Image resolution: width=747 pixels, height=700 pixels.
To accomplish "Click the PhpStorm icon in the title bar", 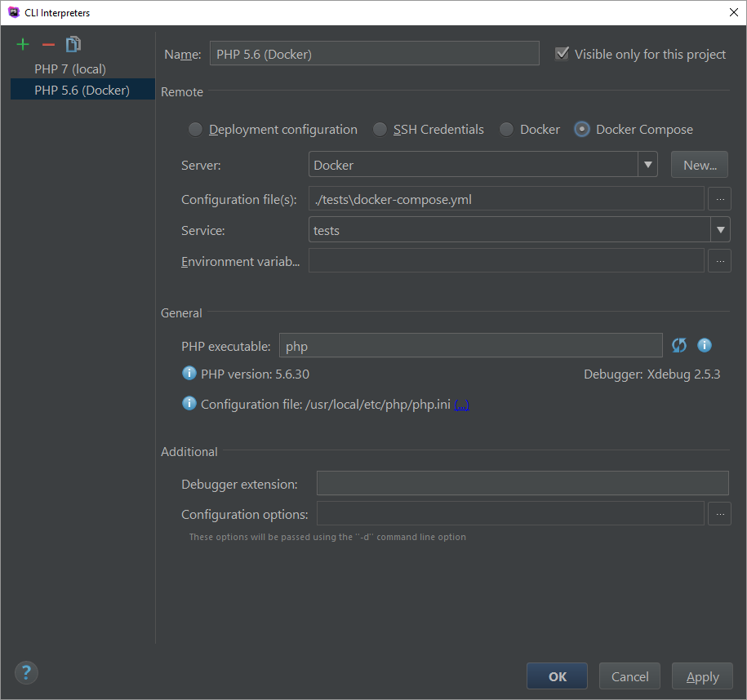I will point(14,12).
